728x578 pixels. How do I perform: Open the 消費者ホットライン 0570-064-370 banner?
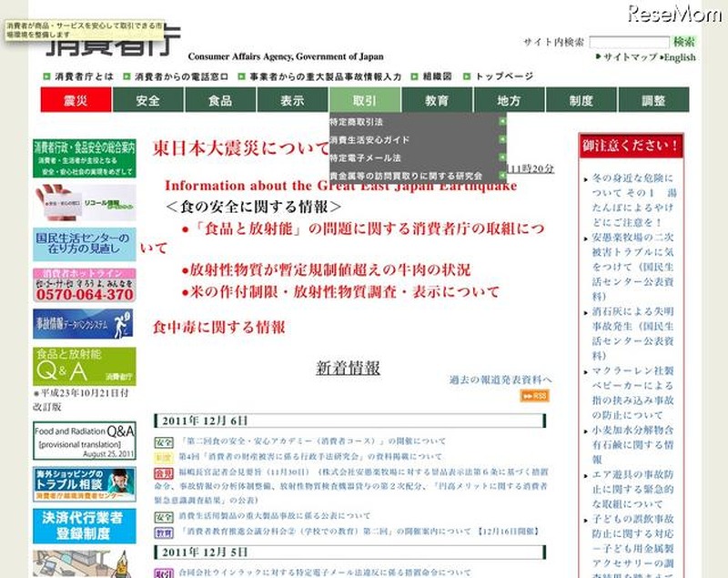point(85,285)
